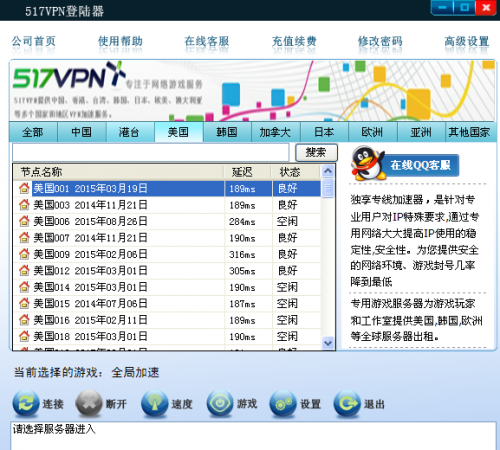
Task: Click the node list scroll-down arrow
Action: pyautogui.click(x=328, y=343)
